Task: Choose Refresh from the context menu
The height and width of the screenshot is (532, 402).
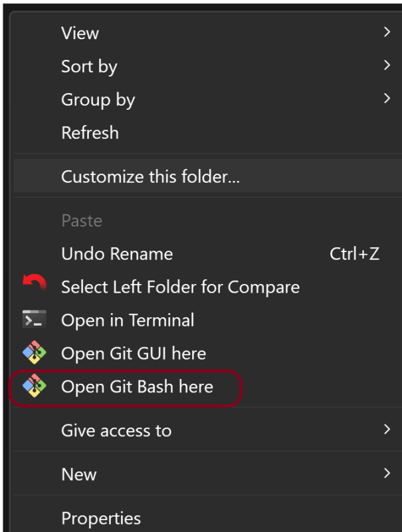Action: 90,132
